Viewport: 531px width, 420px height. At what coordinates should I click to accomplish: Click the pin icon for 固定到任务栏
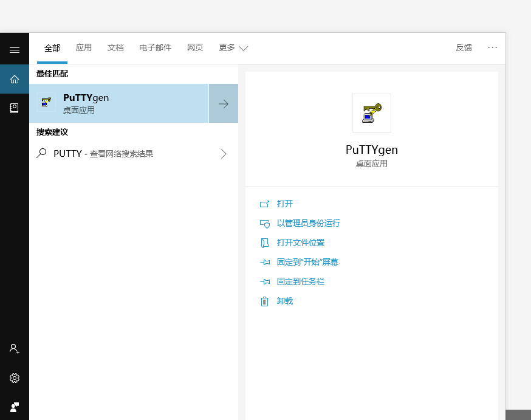click(x=265, y=281)
